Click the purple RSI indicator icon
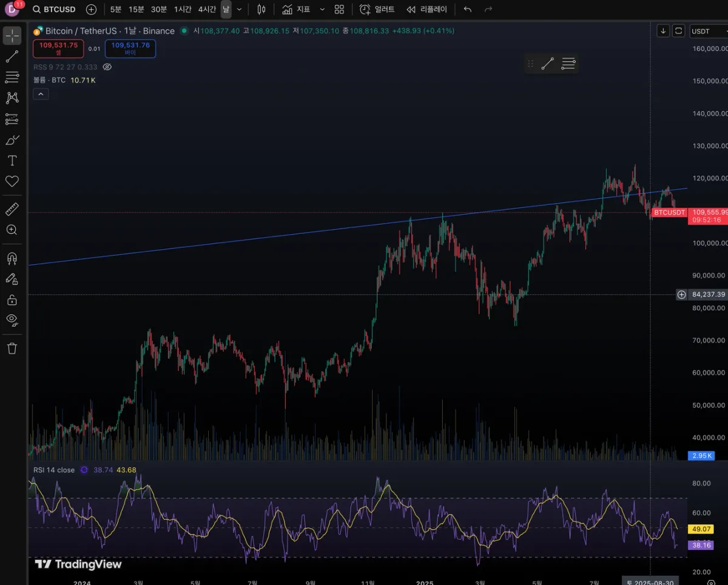The image size is (728, 585). tap(84, 470)
